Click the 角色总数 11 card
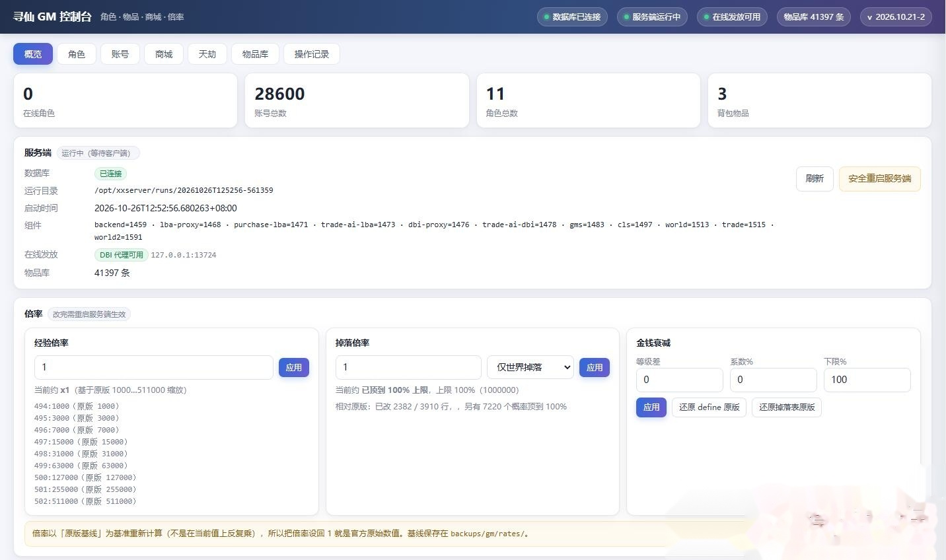The image size is (946, 560). click(588, 100)
